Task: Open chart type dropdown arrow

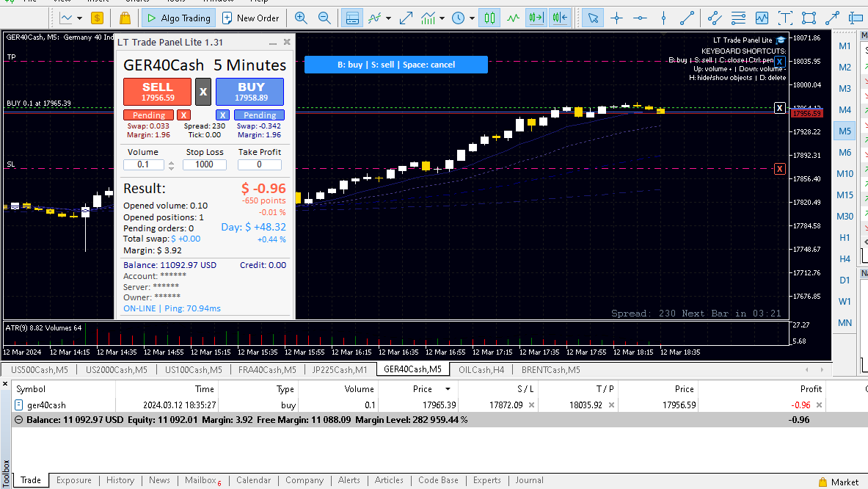Action: coord(80,18)
